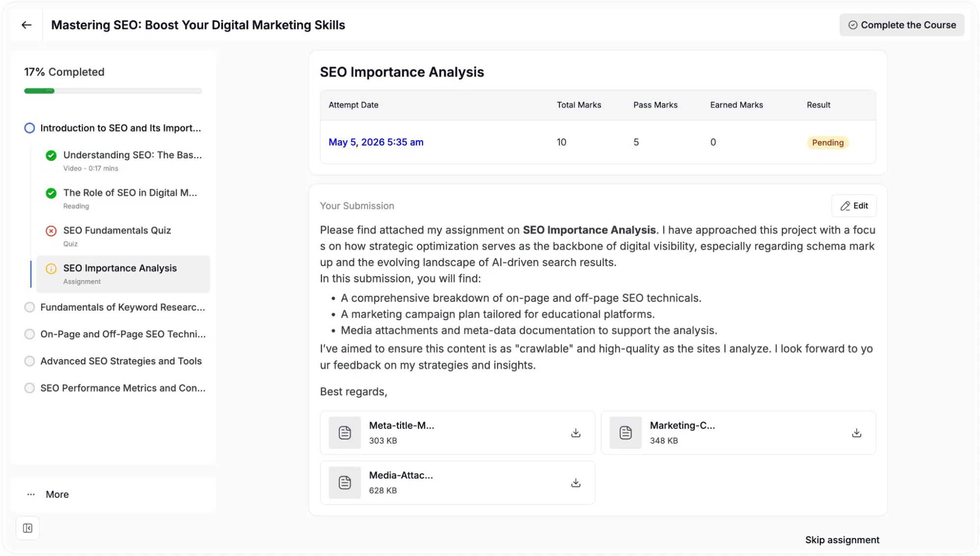The width and height of the screenshot is (980, 556).
Task: Click the back arrow icon
Action: point(26,25)
